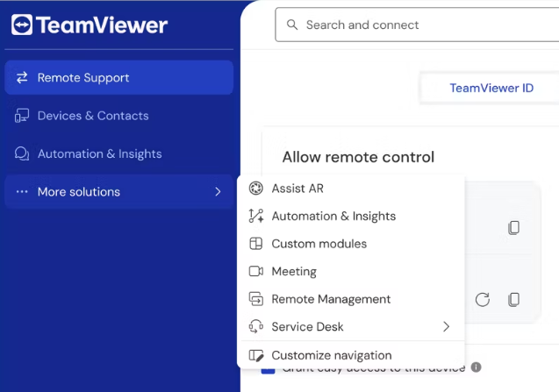Click the Allow remote control heading

(x=358, y=157)
